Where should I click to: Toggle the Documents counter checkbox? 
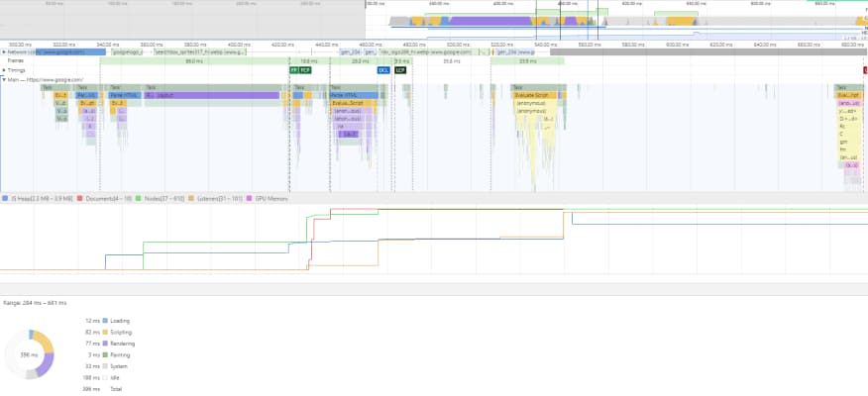tap(79, 198)
